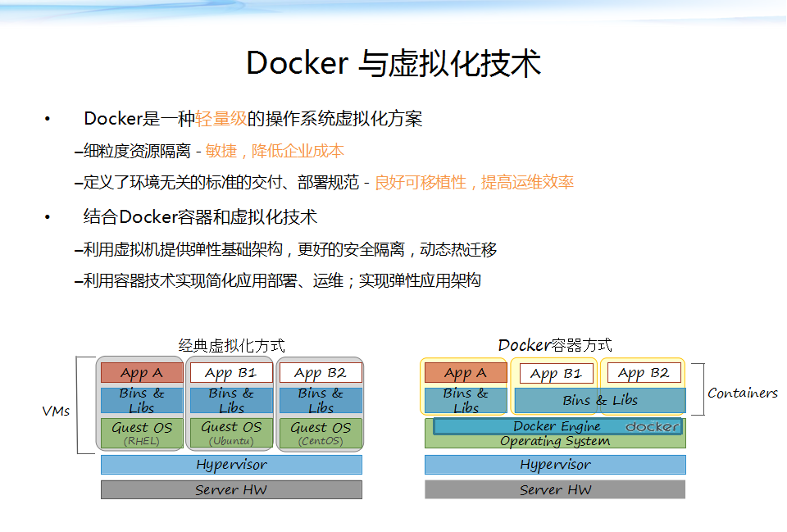
Task: Select App B2 box in classic virtualization diagram
Action: click(321, 373)
